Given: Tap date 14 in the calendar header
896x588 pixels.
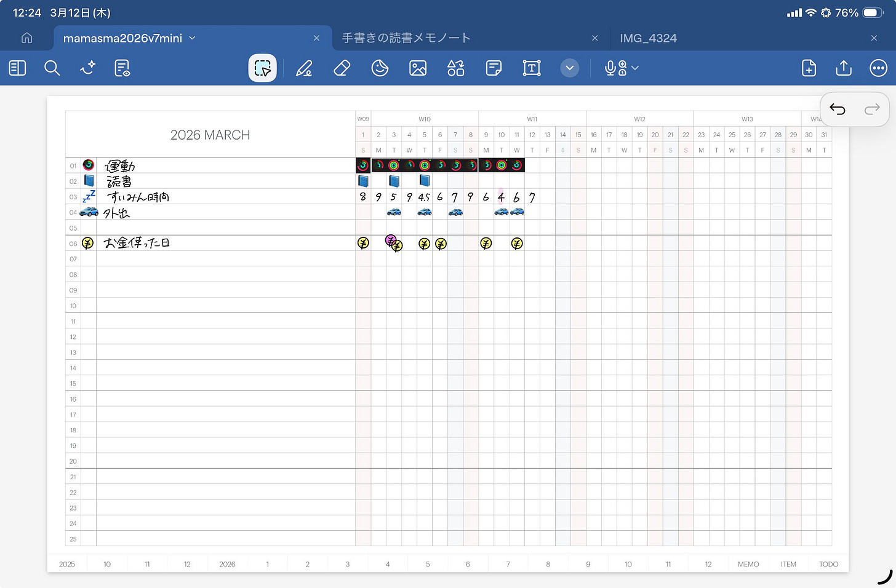Looking at the screenshot, I should tap(562, 135).
